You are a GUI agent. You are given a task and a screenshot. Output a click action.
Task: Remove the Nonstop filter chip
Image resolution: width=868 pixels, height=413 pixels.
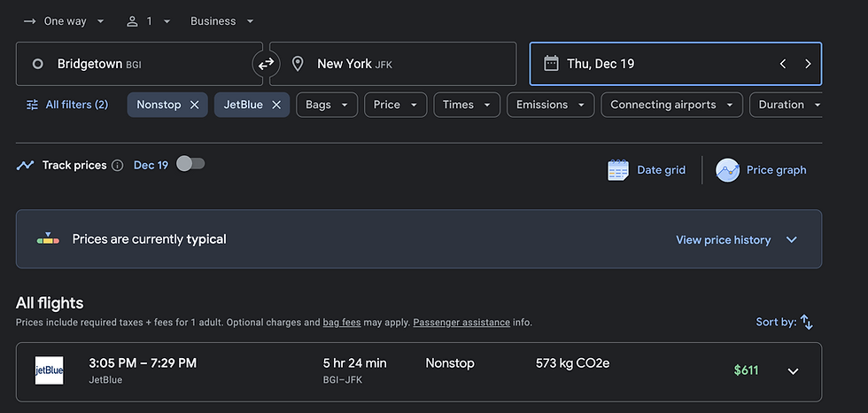click(x=194, y=105)
